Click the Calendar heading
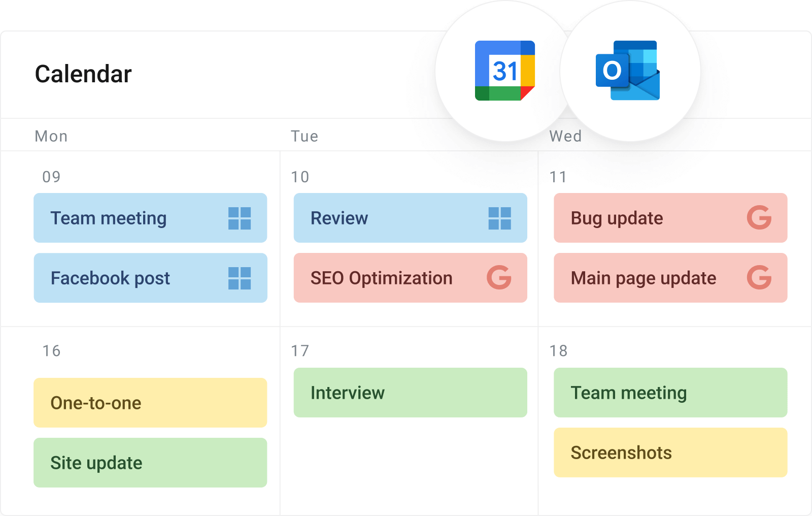812x516 pixels. pos(82,74)
